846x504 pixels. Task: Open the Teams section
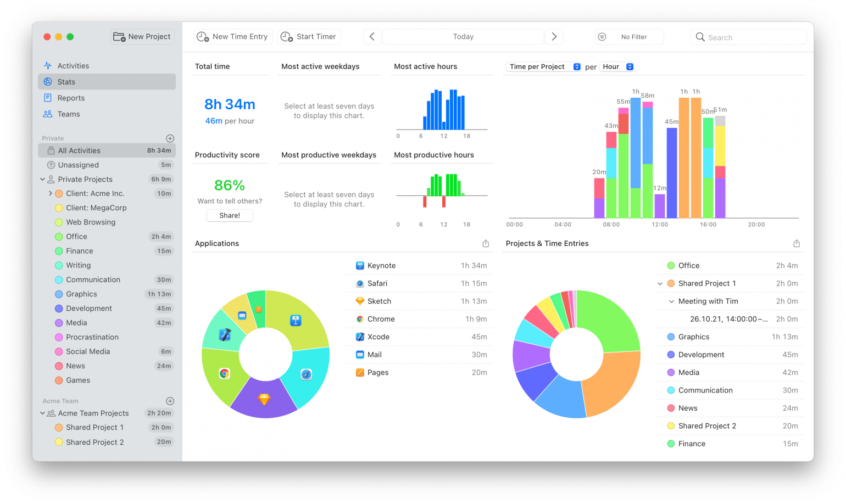click(68, 114)
